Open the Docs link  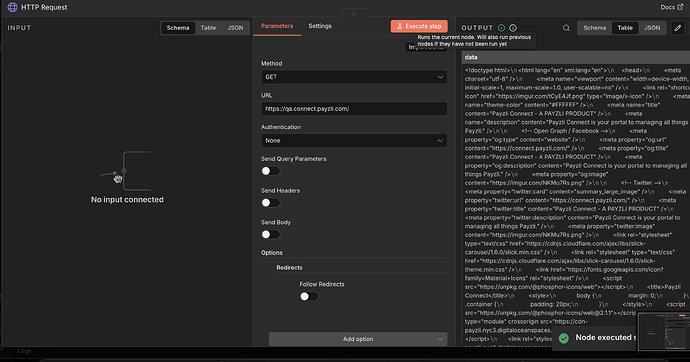point(672,7)
